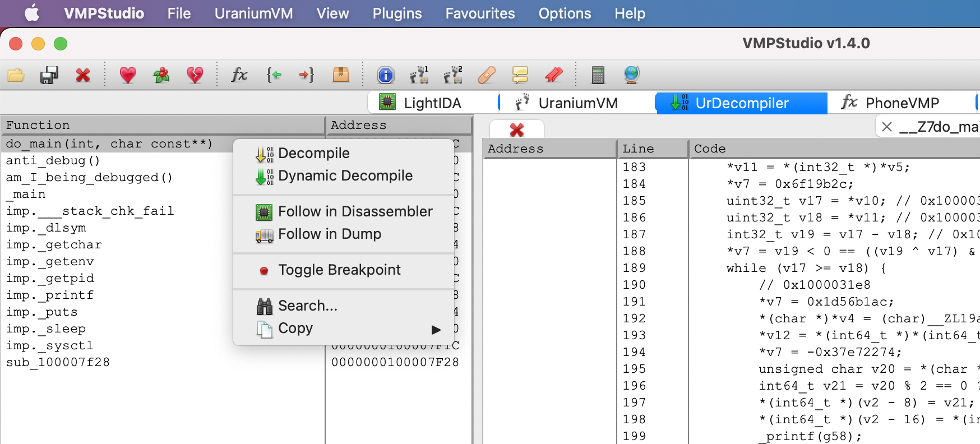This screenshot has width=980, height=444.
Task: Select the imp._getchar function row
Action: coord(54,244)
